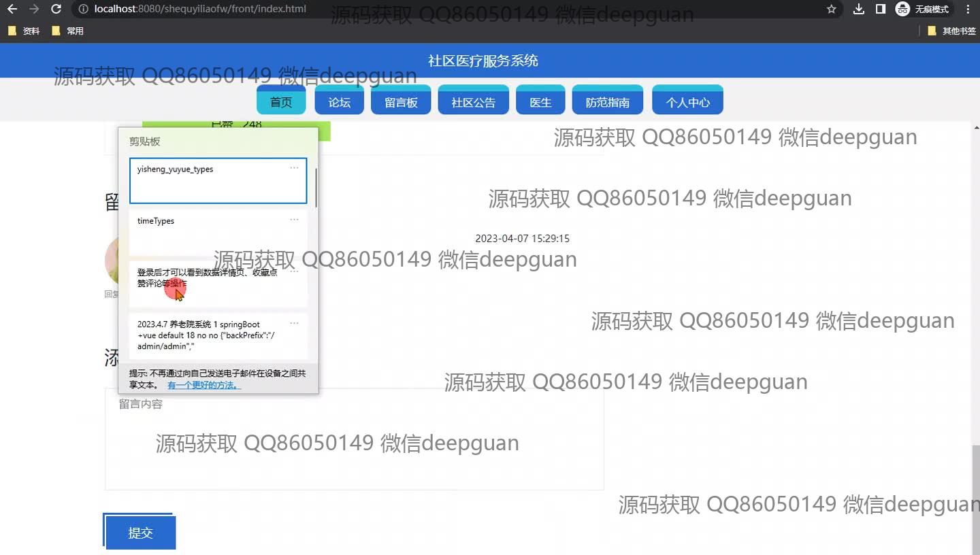Toggle the browser side panel icon
This screenshot has height=555, width=980.
click(880, 10)
